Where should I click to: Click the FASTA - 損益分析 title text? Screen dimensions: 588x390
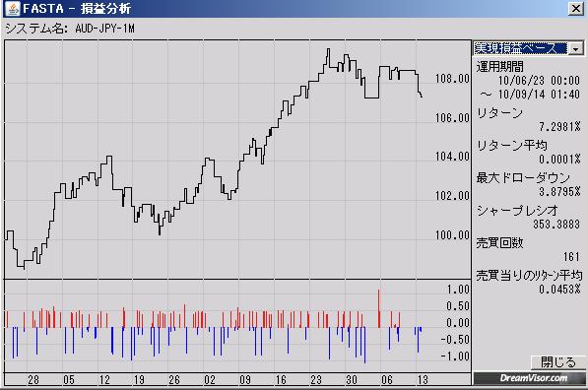77,8
